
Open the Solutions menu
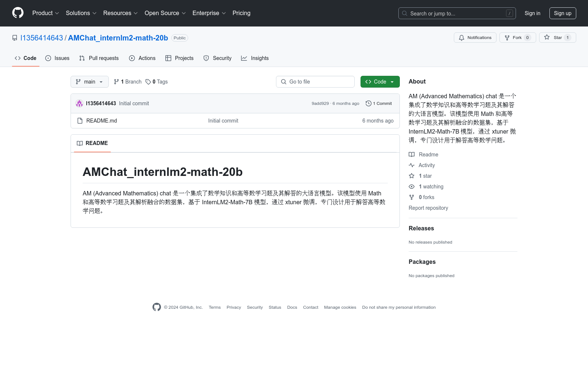81,13
